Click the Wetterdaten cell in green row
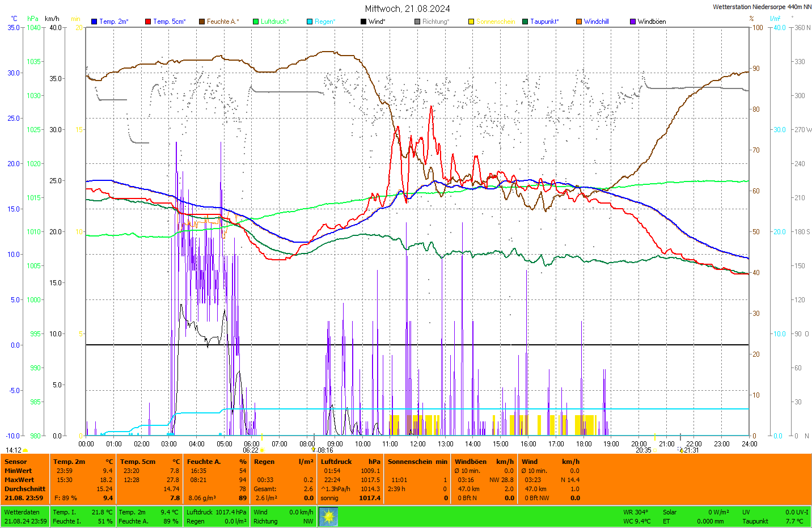This screenshot has height=528, width=812. (22, 512)
